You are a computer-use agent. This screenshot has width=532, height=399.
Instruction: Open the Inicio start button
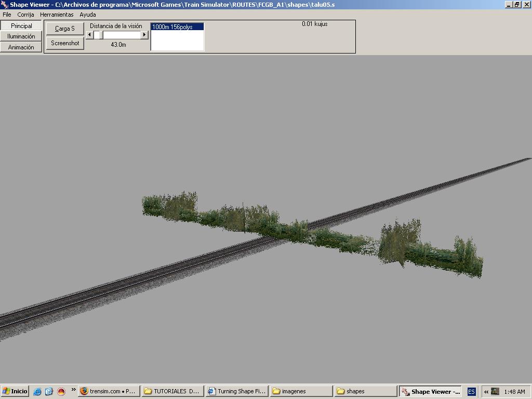click(x=15, y=391)
